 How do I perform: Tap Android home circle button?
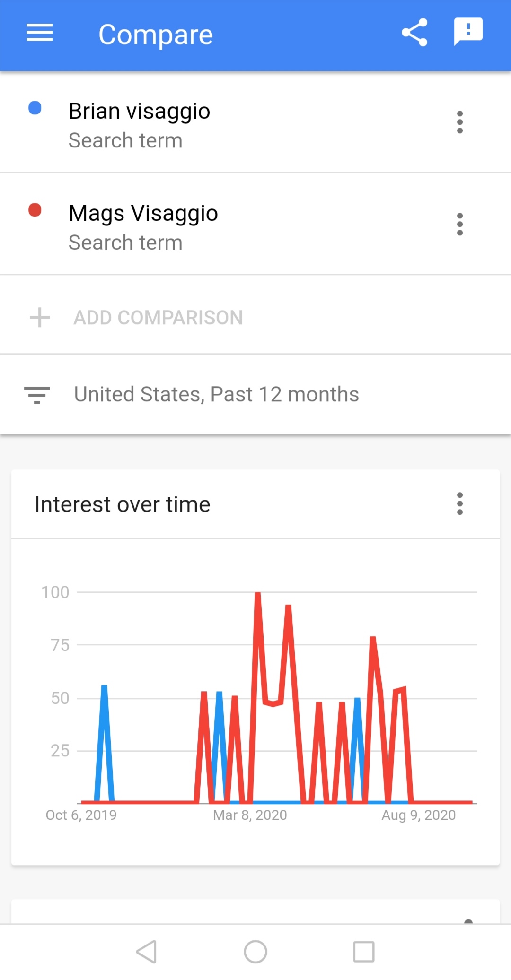[255, 952]
